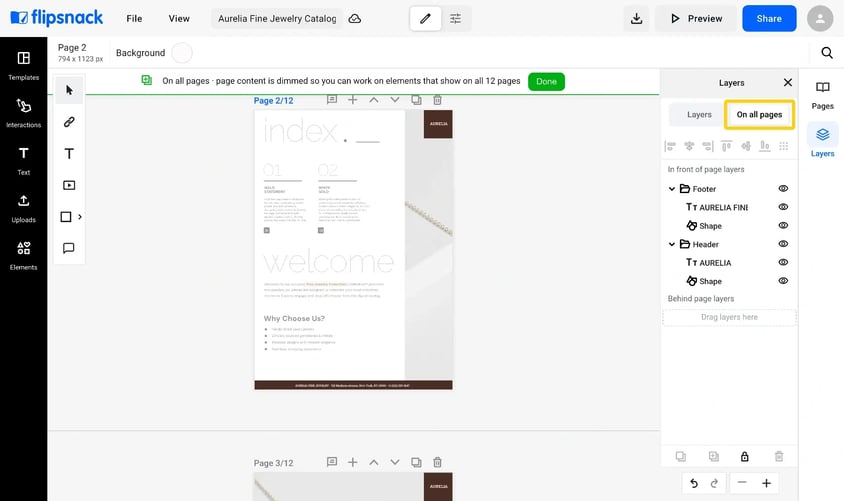The image size is (844, 501).
Task: Delete Page 3
Action: tap(438, 462)
